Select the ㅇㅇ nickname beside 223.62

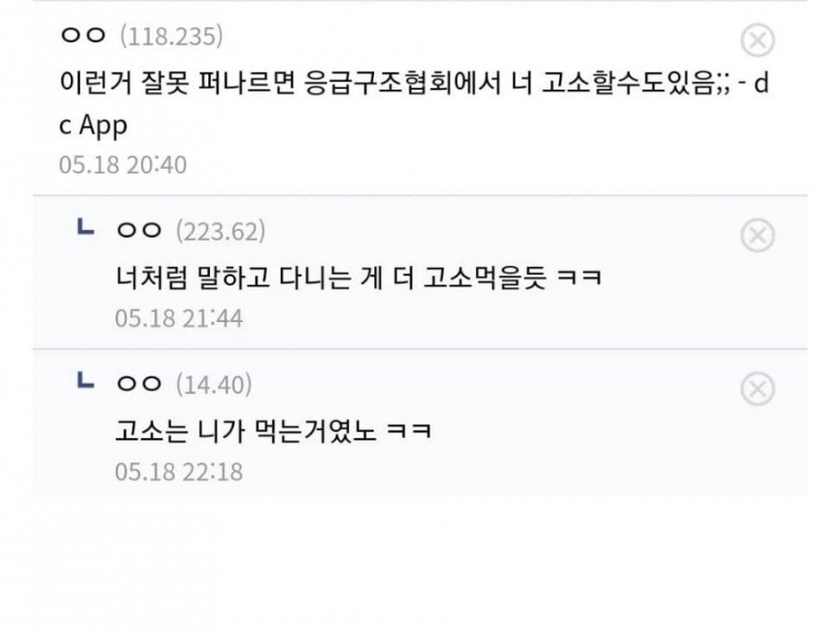point(139,231)
